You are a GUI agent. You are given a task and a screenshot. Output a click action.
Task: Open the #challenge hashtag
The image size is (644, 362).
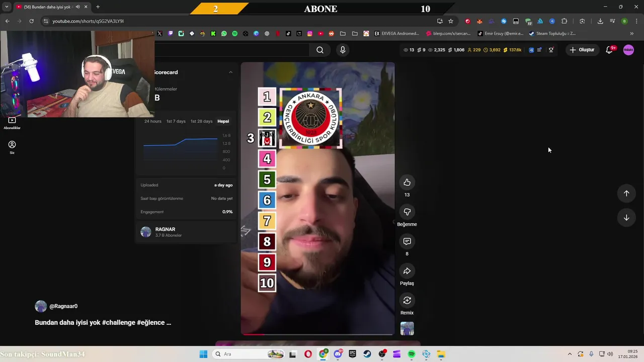tap(118, 322)
